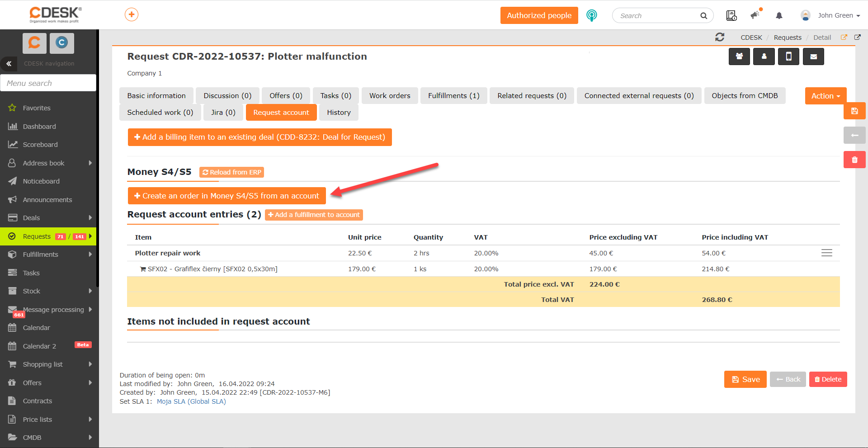
Task: Click the CDESK logo
Action: click(55, 14)
